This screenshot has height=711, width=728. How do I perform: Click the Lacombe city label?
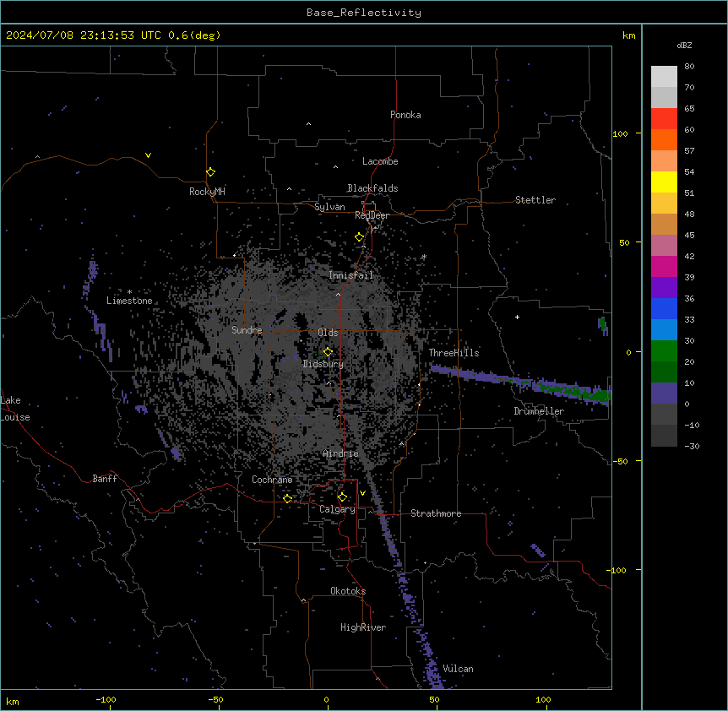(380, 161)
